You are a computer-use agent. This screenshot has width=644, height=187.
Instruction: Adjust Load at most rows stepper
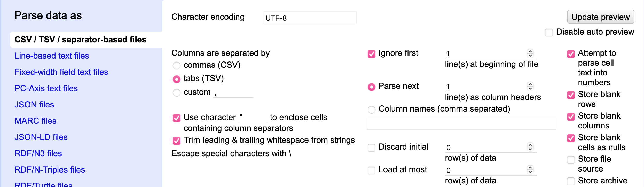(530, 170)
